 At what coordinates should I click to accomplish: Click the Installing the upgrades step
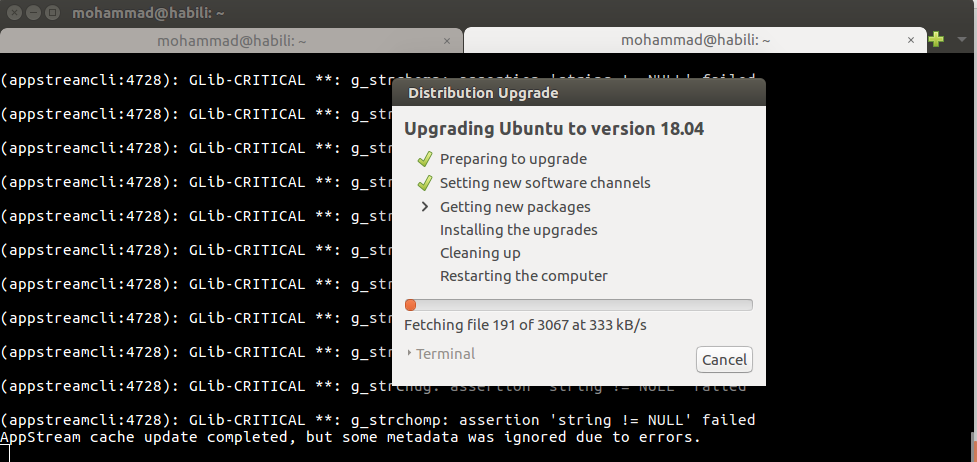pyautogui.click(x=518, y=230)
